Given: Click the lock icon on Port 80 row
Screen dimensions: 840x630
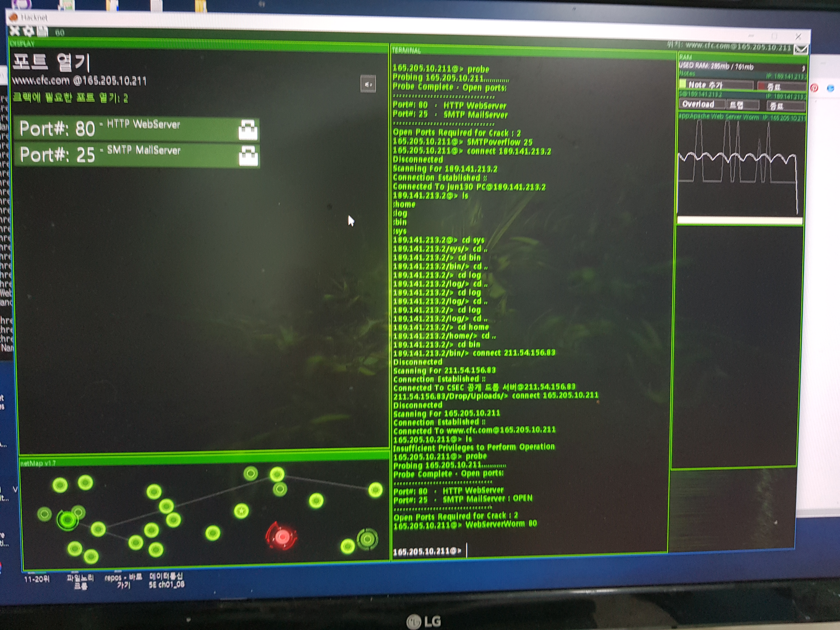Looking at the screenshot, I should (248, 130).
